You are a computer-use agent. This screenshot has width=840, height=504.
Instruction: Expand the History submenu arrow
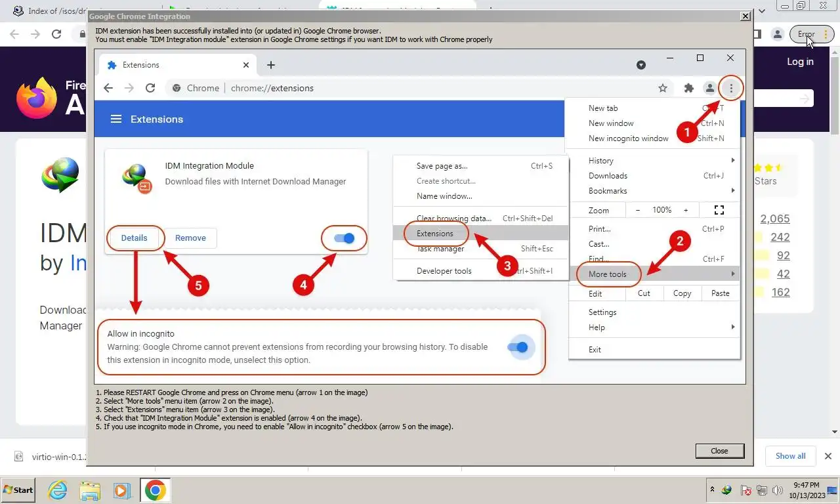click(x=733, y=160)
